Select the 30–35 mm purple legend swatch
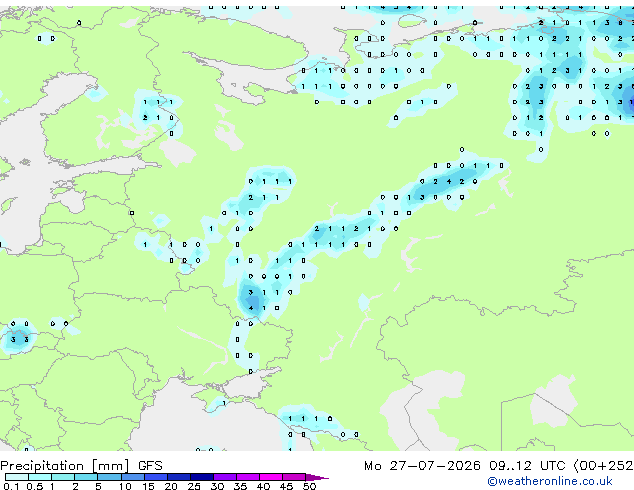634x490 pixels. coord(225,477)
